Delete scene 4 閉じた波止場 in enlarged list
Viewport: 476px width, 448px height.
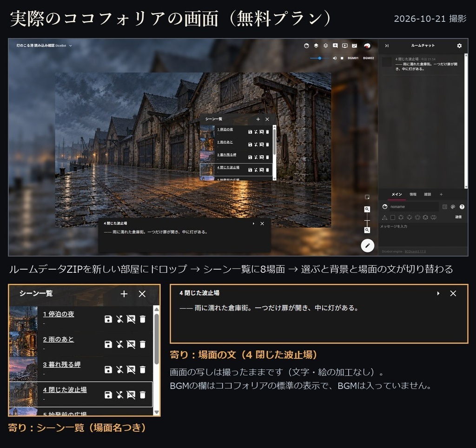pyautogui.click(x=142, y=395)
